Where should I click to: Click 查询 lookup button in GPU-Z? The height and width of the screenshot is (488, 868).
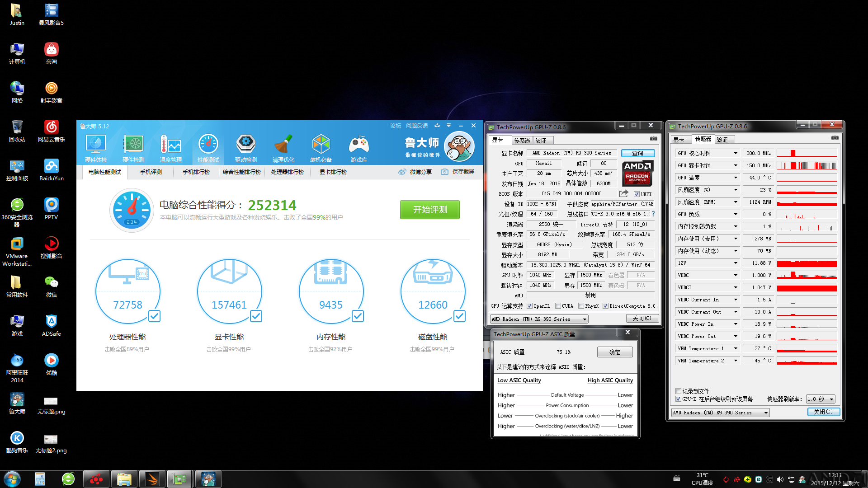pyautogui.click(x=637, y=153)
